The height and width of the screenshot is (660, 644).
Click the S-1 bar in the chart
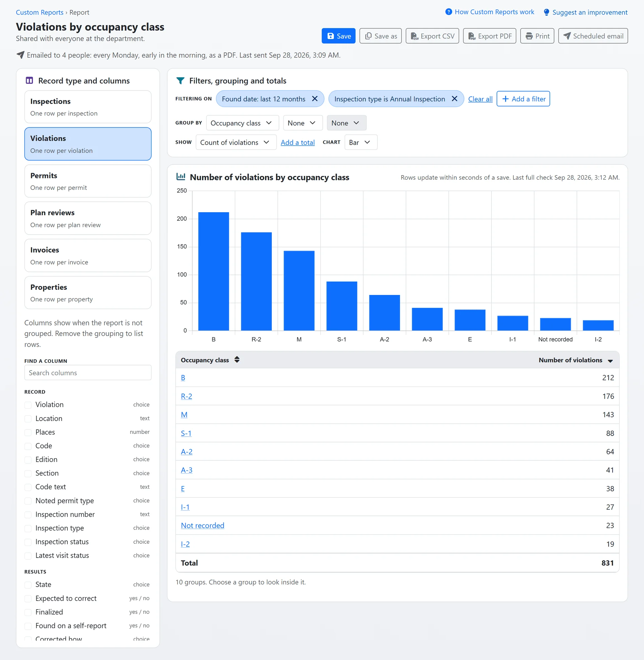click(x=342, y=306)
